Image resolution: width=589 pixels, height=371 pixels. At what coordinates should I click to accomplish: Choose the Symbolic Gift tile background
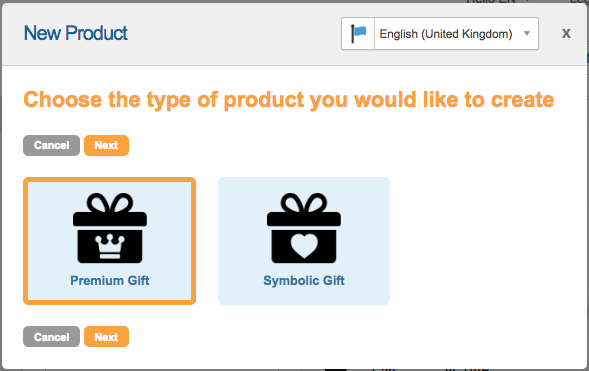(304, 241)
